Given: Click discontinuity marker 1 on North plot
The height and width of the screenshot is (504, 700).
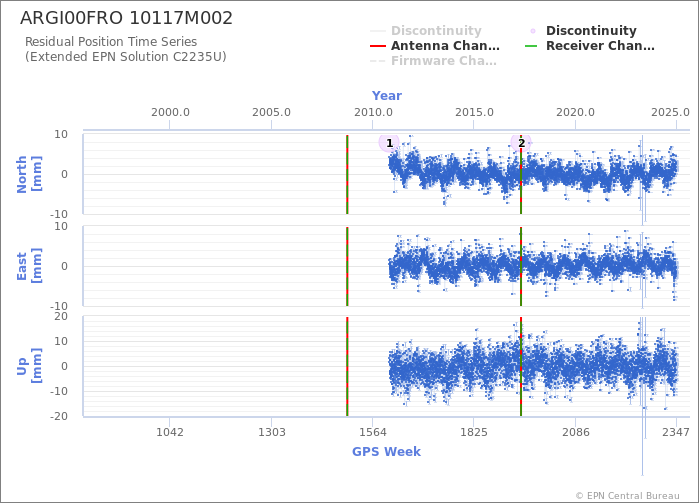Looking at the screenshot, I should point(389,143).
